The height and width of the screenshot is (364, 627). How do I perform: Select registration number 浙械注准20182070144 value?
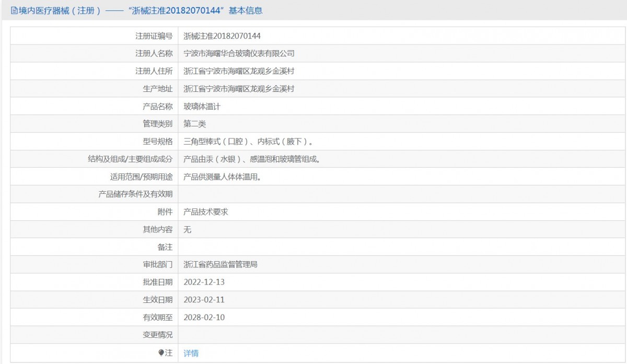pyautogui.click(x=222, y=36)
